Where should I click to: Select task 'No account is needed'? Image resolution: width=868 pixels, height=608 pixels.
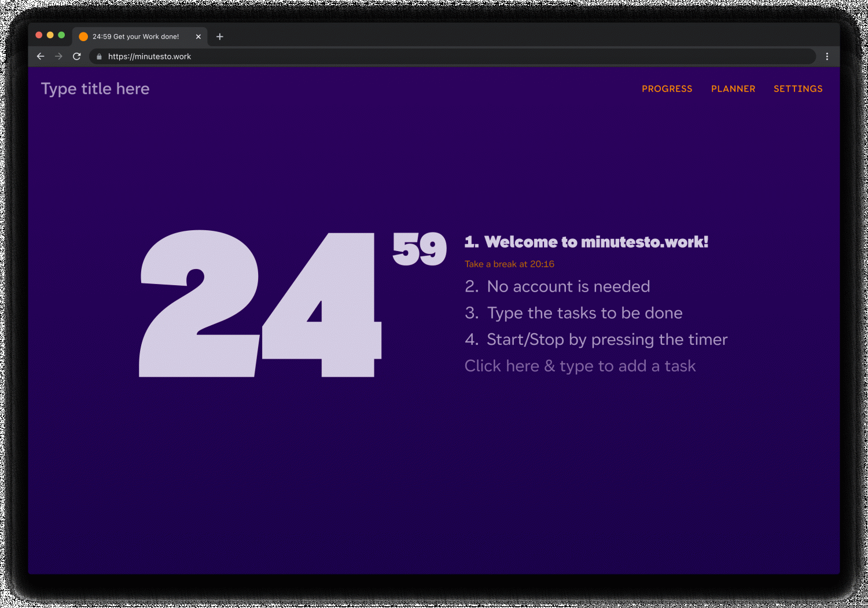(568, 286)
